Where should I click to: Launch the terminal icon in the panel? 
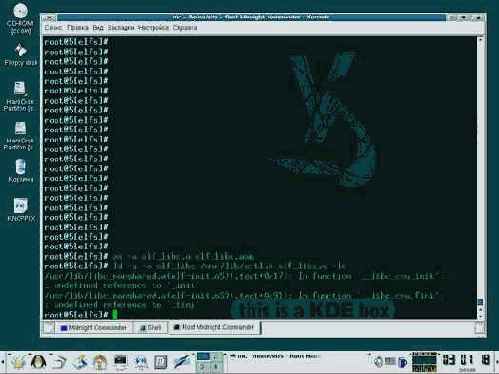click(x=120, y=362)
